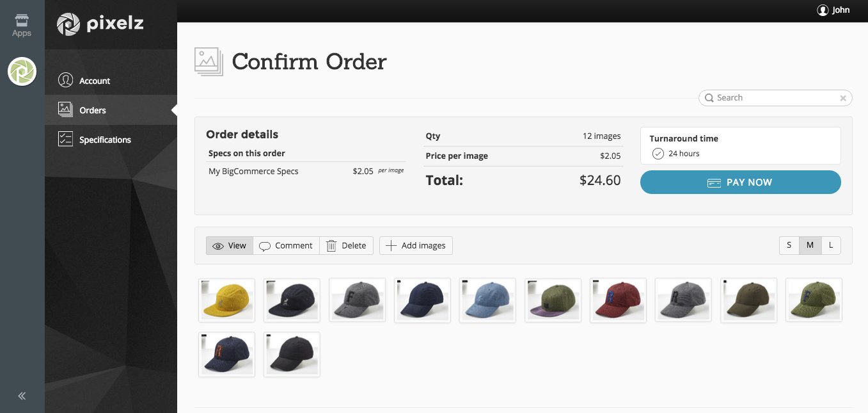Screen dimensions: 868x413
Task: Go to the Orders section
Action: (x=92, y=110)
